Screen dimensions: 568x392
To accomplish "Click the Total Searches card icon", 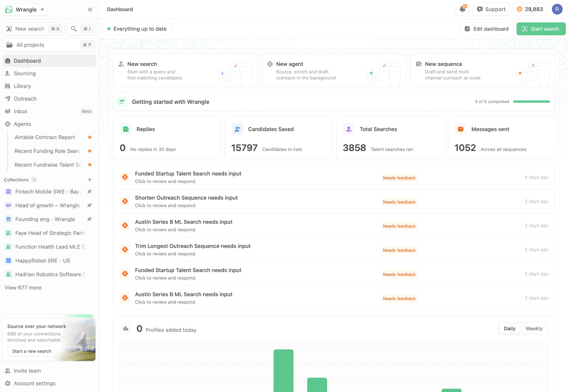I will [x=349, y=129].
